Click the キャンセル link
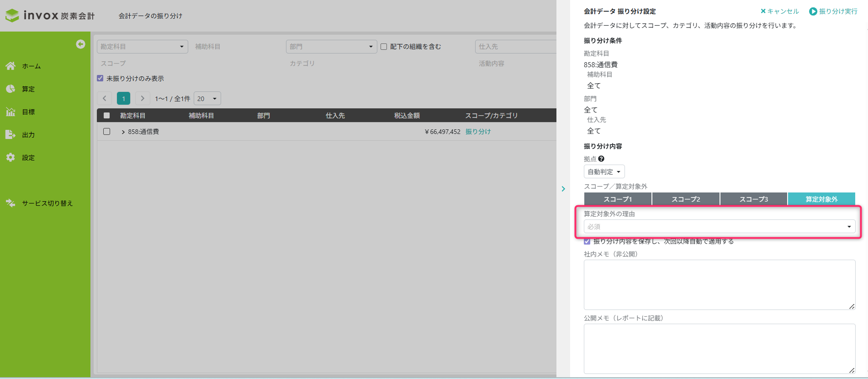The height and width of the screenshot is (379, 868). pos(779,11)
